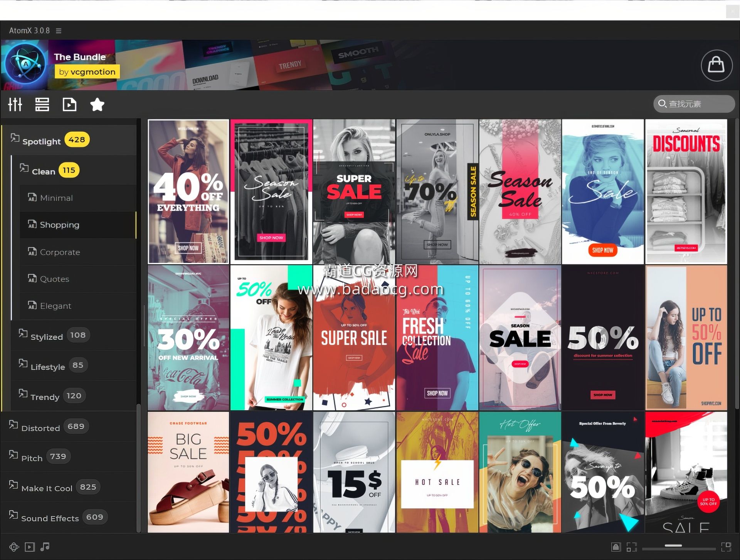Select the Quotes preset group

78,279
